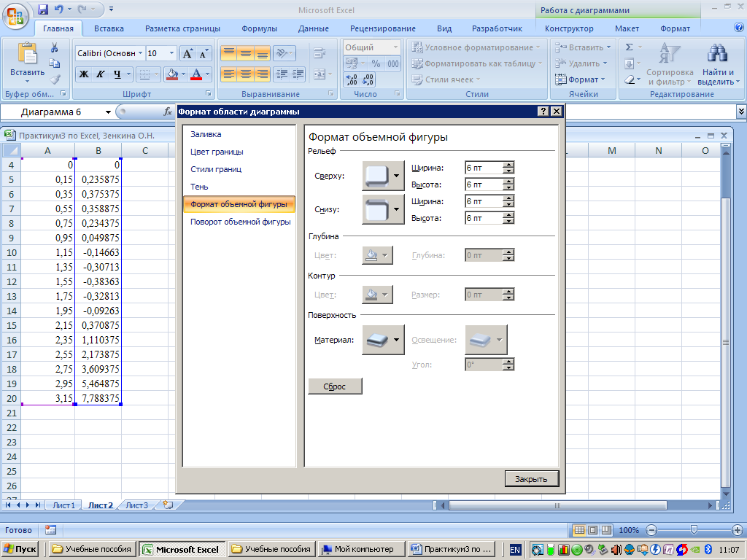
Task: Click the Закрыть button
Action: coord(531,479)
